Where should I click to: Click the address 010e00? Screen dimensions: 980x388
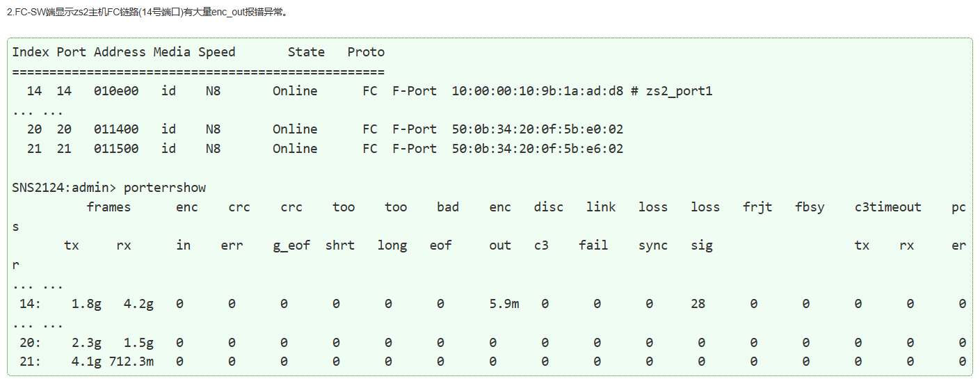[116, 91]
